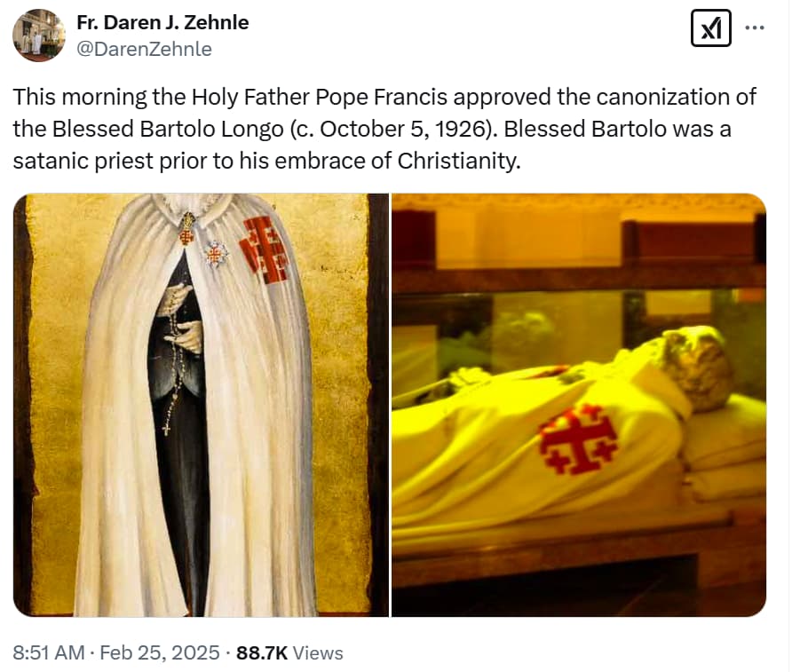The height and width of the screenshot is (672, 792).
Task: Click the Grok xAI icon
Action: (710, 28)
